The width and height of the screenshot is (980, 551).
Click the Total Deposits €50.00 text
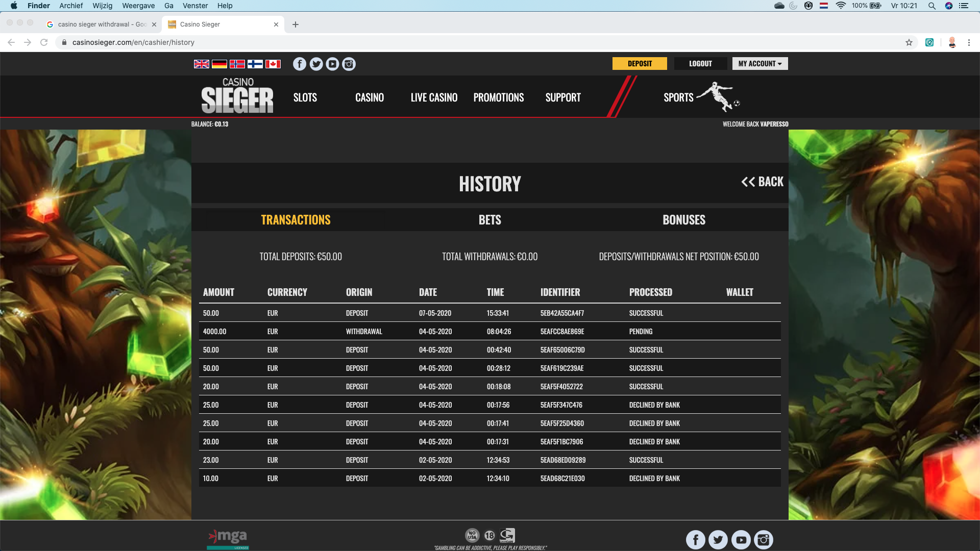pyautogui.click(x=301, y=257)
